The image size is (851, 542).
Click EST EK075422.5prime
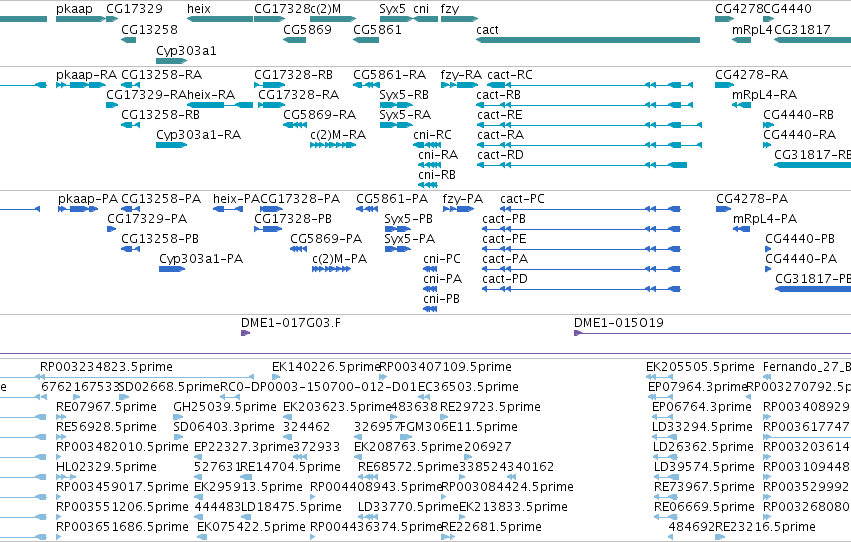[x=202, y=537]
